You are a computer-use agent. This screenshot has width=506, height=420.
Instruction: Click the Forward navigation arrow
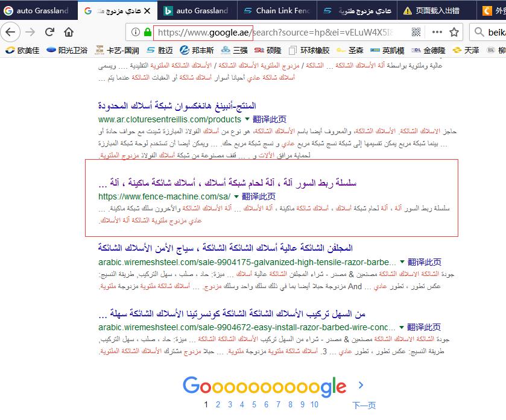pos(31,32)
